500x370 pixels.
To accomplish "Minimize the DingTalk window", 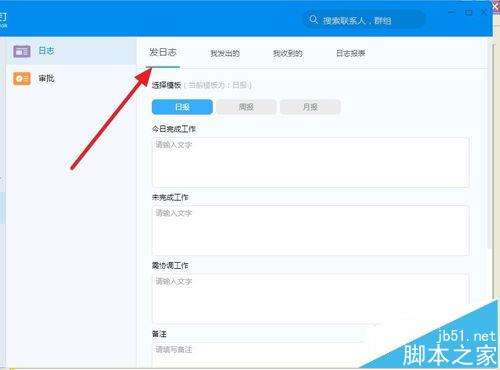I will [x=452, y=12].
